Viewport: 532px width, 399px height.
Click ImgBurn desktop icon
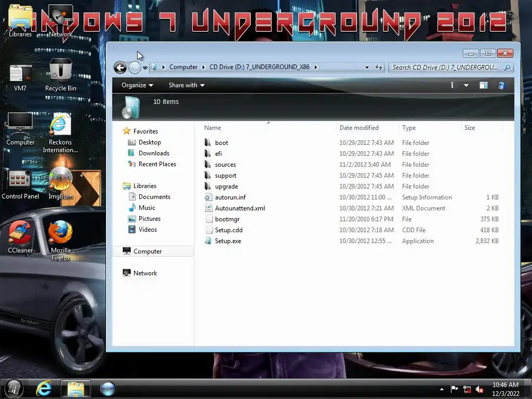[61, 183]
